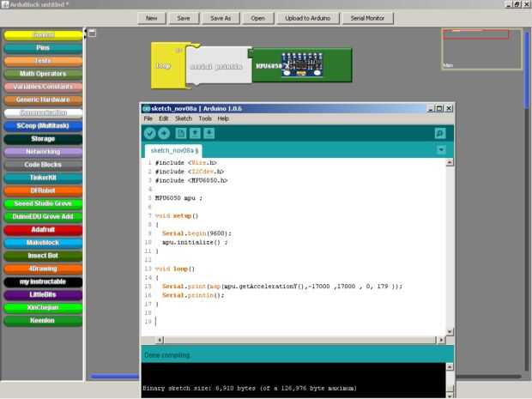The image size is (532, 399).
Task: Open the Seeed Studio Grove drawer
Action: 43,203
